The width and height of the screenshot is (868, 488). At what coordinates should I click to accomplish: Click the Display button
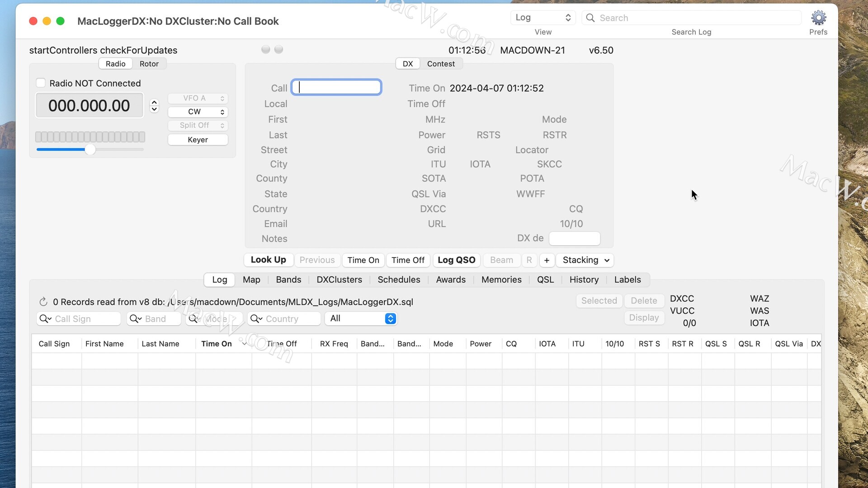644,318
